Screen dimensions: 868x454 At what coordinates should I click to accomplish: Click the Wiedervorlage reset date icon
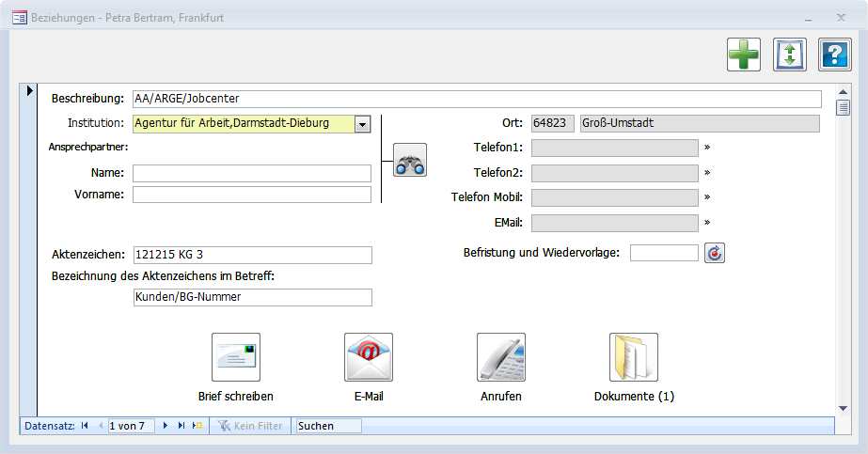click(x=715, y=253)
